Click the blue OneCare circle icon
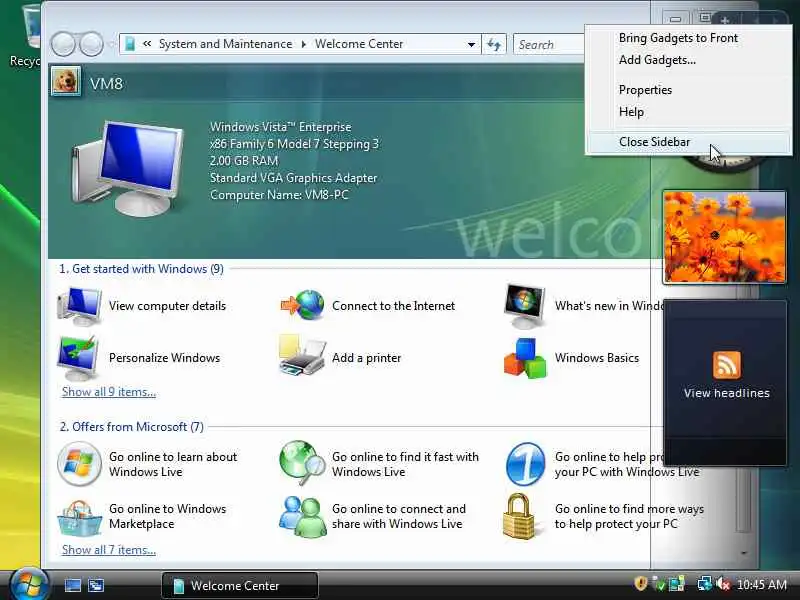Image resolution: width=800 pixels, height=600 pixels. (x=526, y=464)
